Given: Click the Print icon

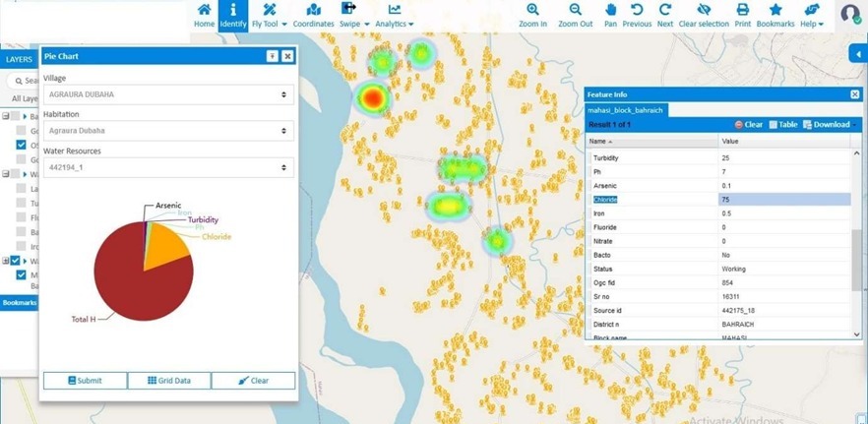Looking at the screenshot, I should pos(742,16).
